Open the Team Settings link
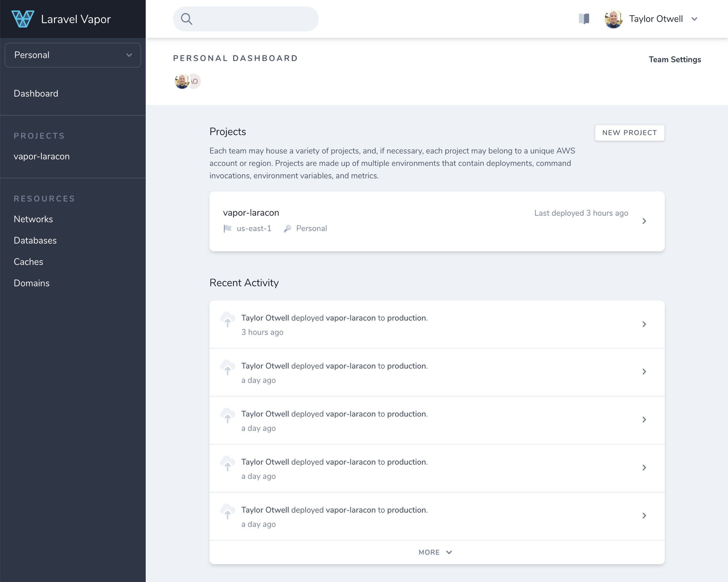 [675, 59]
